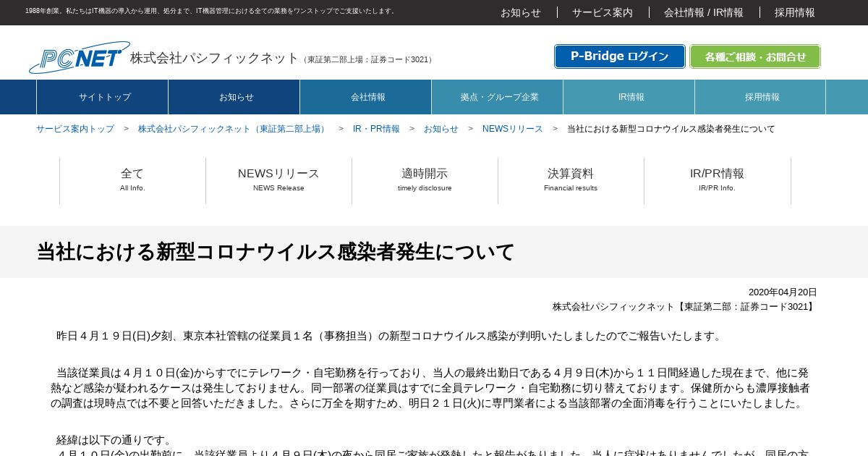Open the NEWSリリース breadcrumb link
The image size is (868, 456).
click(x=513, y=129)
